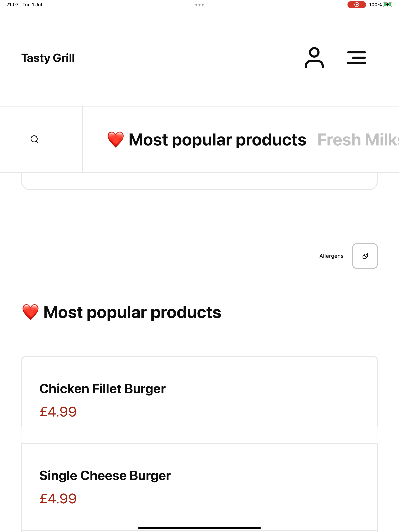The height and width of the screenshot is (532, 399).
Task: Select the Most popular products category tab
Action: coord(207,139)
